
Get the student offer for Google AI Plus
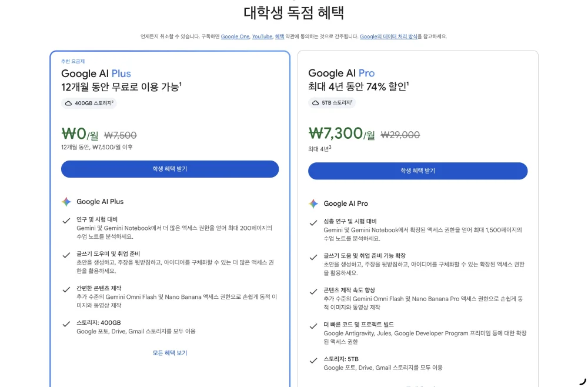[x=170, y=169]
